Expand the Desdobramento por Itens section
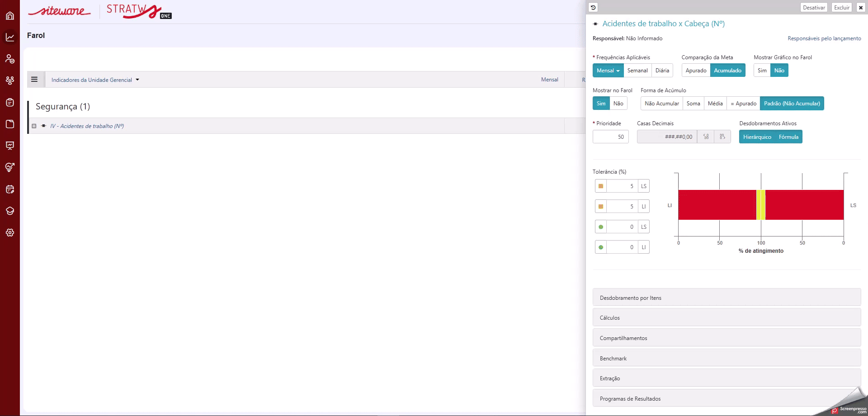 [726, 298]
